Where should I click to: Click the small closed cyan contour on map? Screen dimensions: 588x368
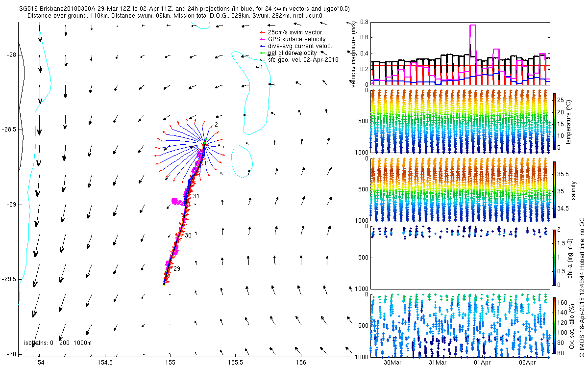pyautogui.click(x=242, y=160)
